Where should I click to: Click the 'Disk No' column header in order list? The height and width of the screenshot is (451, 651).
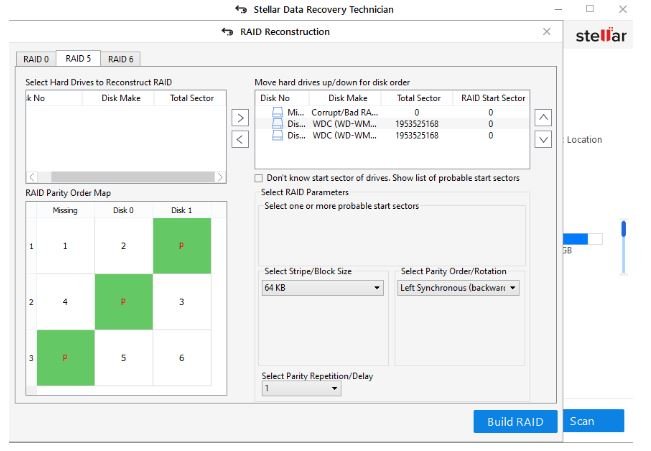pos(281,98)
